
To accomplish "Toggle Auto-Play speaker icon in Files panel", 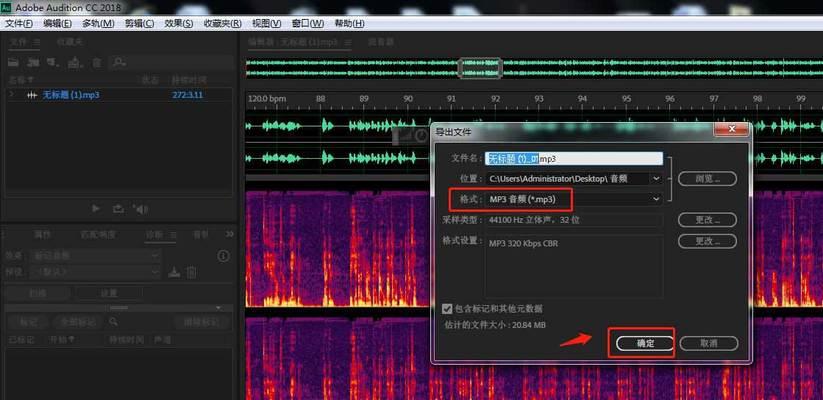I will coord(141,209).
